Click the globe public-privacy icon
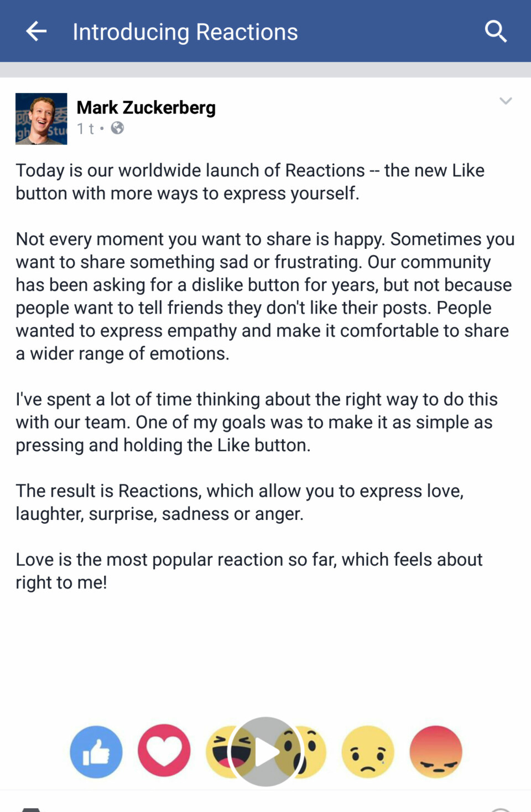Viewport: 531px width, 812px height. [117, 128]
